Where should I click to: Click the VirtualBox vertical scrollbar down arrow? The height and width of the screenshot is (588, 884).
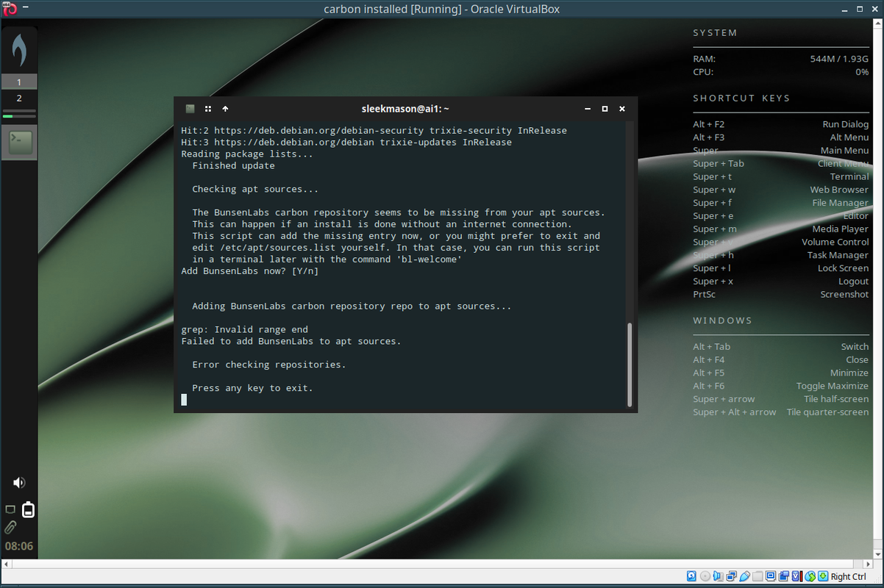pyautogui.click(x=878, y=554)
